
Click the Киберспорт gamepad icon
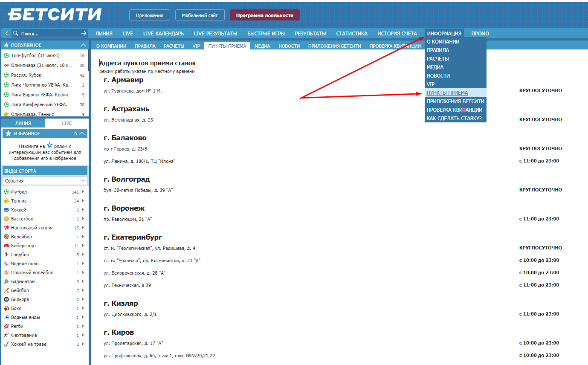[6, 246]
